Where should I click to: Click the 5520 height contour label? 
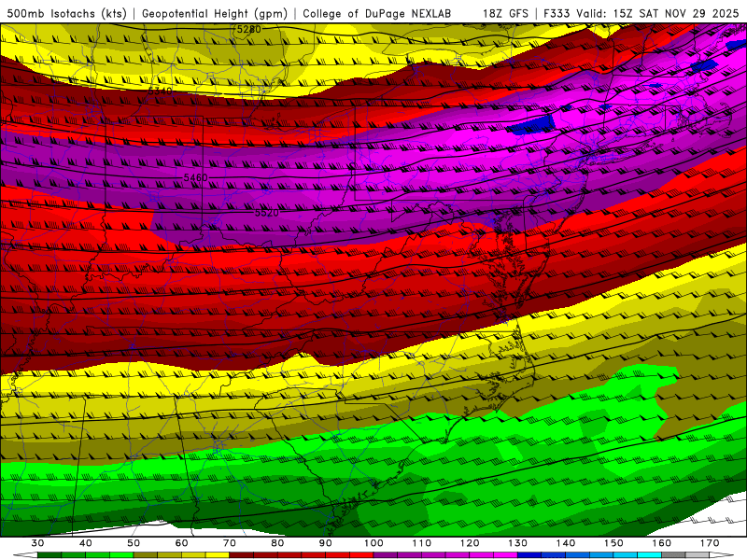[267, 213]
